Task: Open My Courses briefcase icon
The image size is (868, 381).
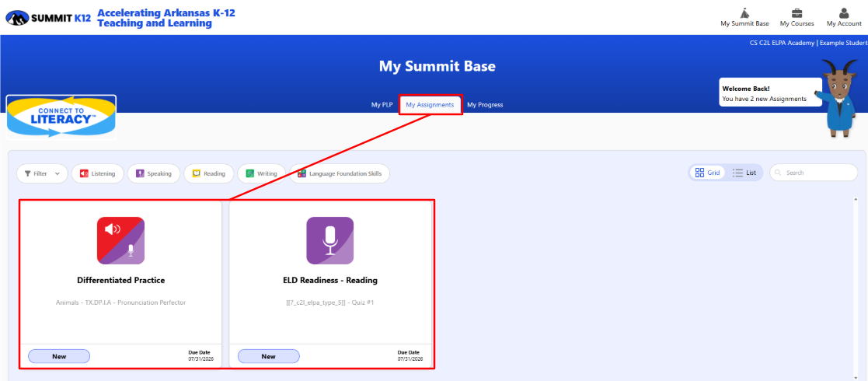Action: pyautogui.click(x=797, y=12)
